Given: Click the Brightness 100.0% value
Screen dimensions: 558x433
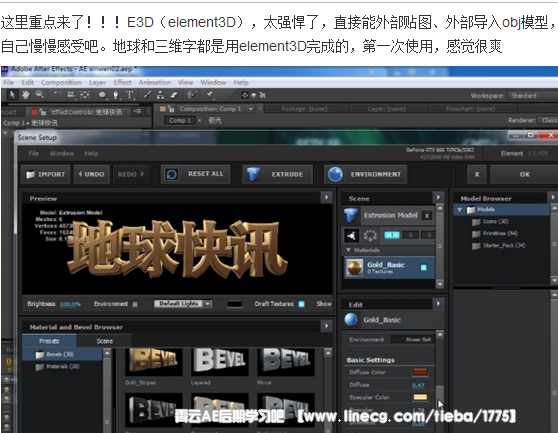Looking at the screenshot, I should (x=70, y=304).
